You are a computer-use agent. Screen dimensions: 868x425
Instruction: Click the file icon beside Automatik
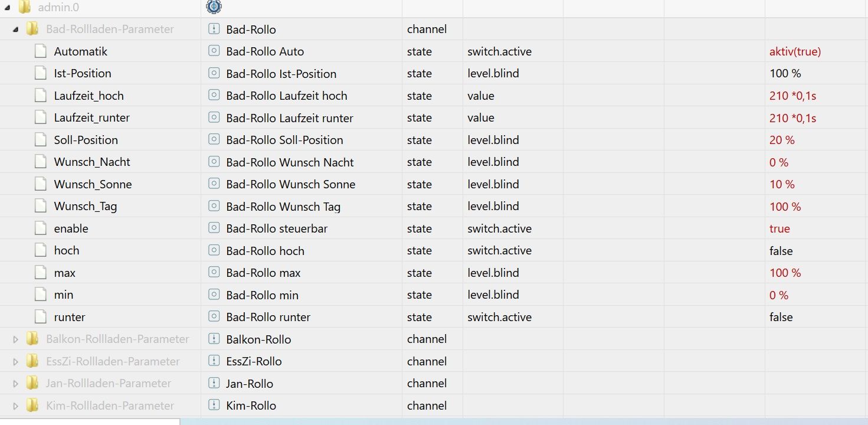pos(40,51)
